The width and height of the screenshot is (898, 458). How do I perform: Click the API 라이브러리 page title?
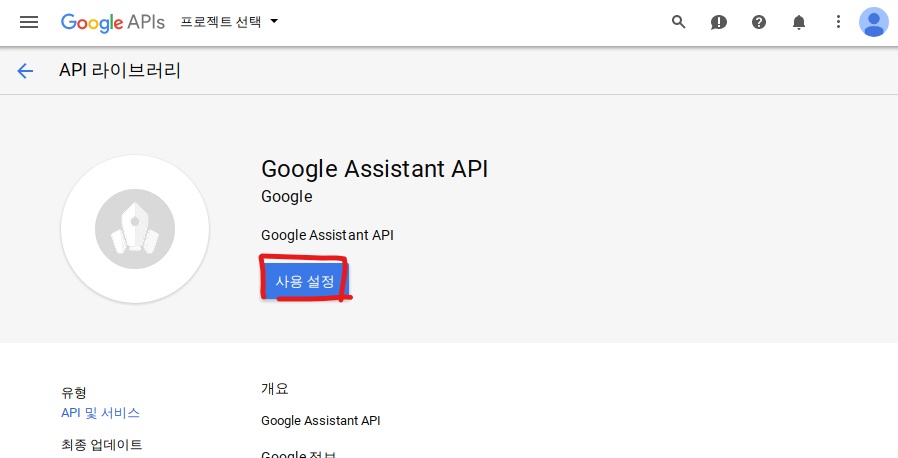120,70
